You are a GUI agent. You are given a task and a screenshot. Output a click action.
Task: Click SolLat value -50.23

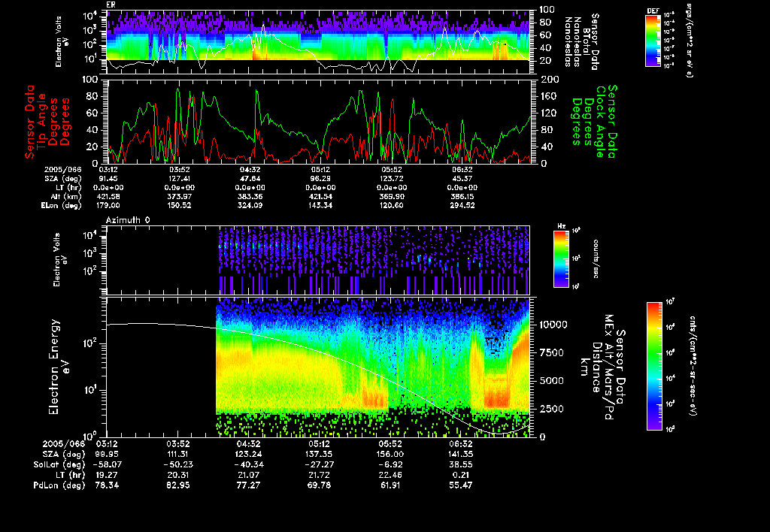pyautogui.click(x=177, y=464)
